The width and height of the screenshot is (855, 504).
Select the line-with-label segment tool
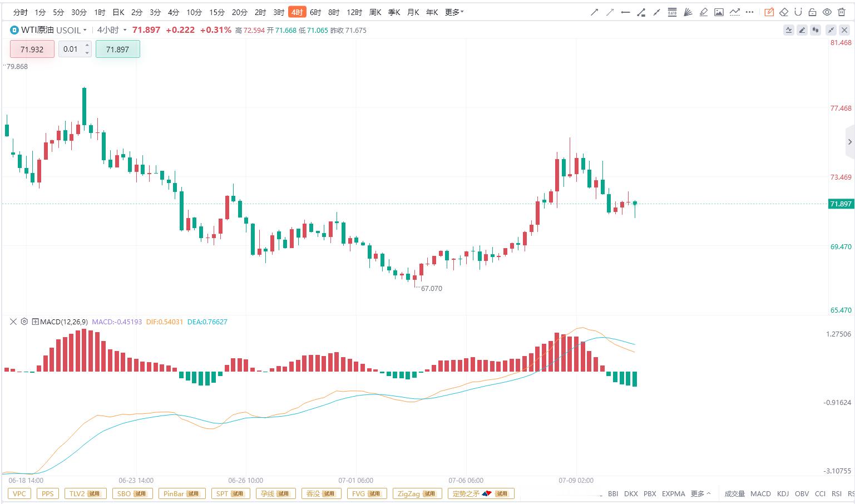641,12
